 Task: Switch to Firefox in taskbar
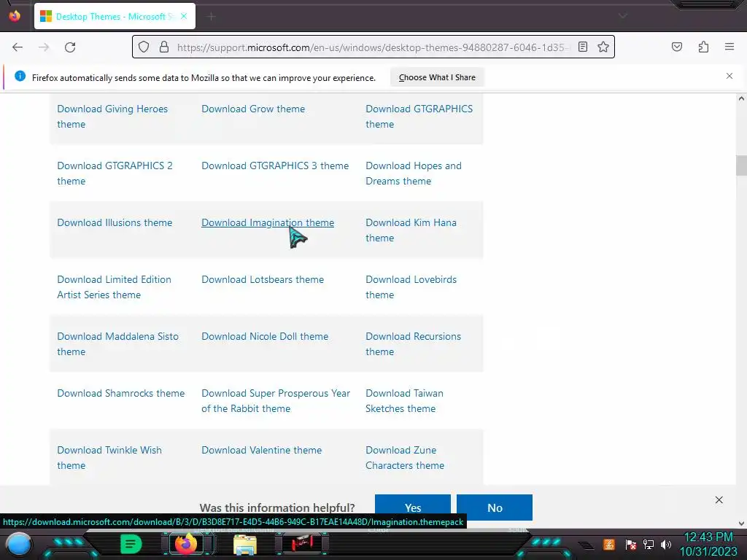186,544
